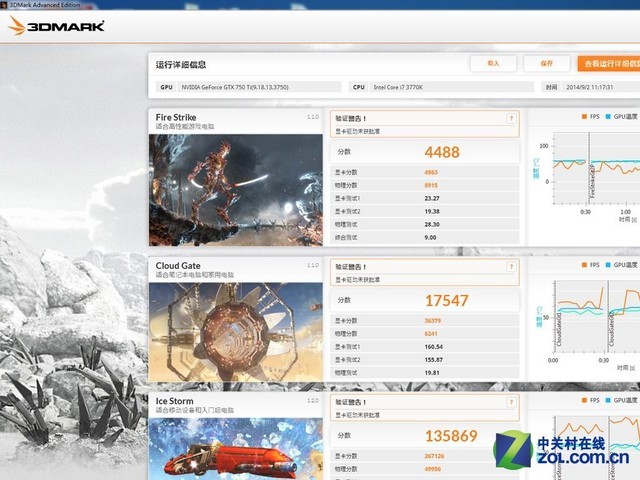This screenshot has height=480, width=640.
Task: Click the Cloud Gate score 17547
Action: [447, 301]
